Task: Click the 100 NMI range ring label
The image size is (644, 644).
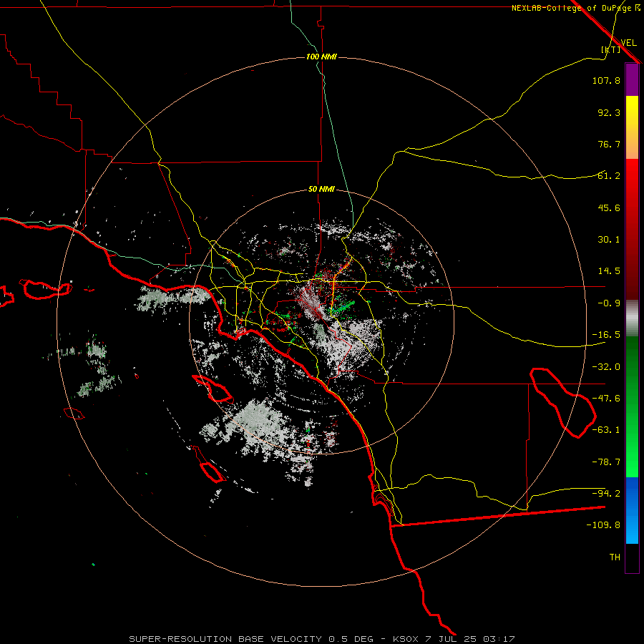Action: point(321,57)
